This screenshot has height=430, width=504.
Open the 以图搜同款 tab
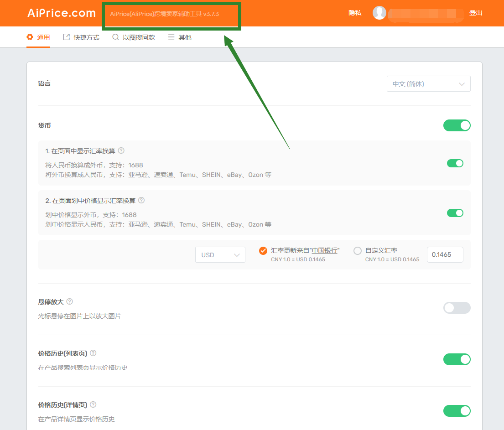134,37
